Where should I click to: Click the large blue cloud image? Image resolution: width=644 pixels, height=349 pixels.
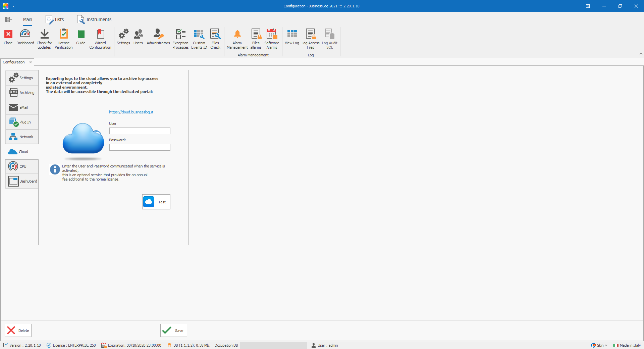click(x=83, y=142)
